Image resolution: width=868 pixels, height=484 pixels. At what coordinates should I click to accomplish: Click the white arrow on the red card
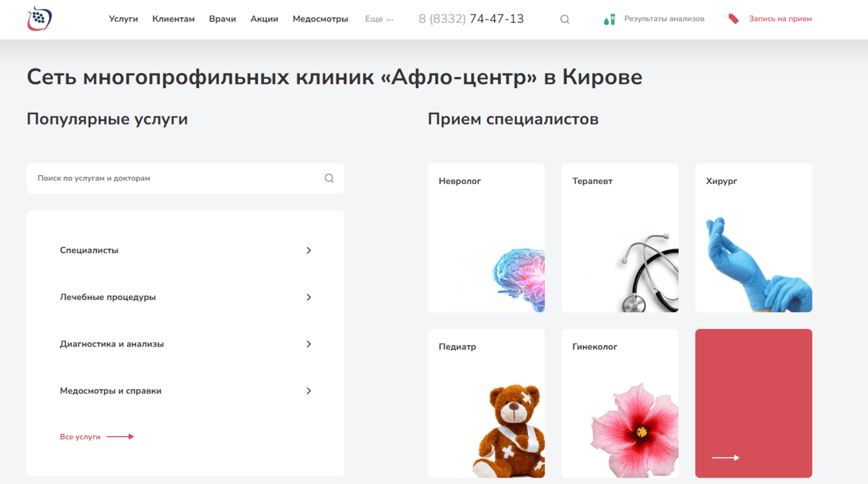pos(725,457)
